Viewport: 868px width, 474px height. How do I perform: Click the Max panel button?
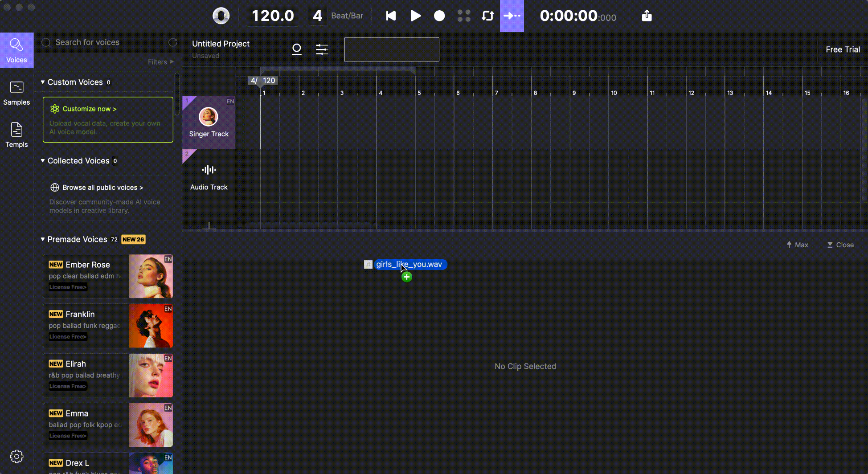click(797, 245)
